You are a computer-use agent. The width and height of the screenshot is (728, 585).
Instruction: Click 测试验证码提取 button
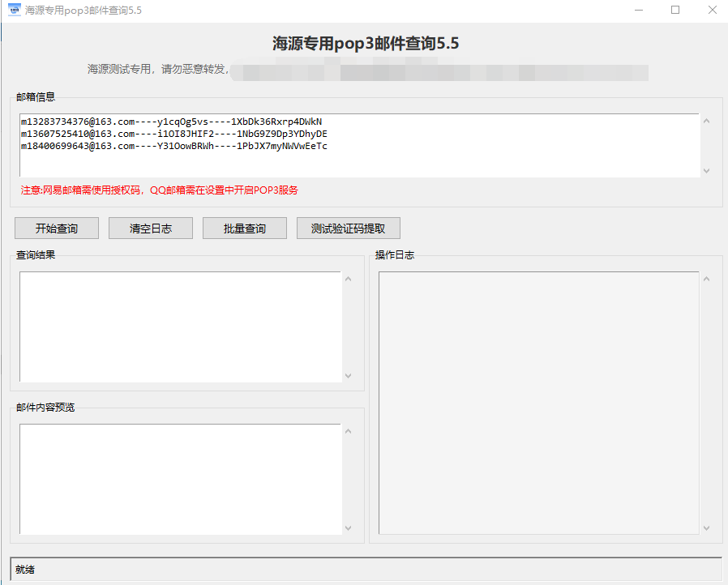pos(349,228)
